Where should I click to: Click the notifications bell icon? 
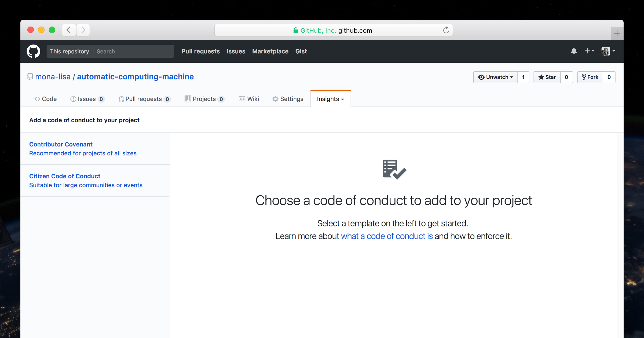tap(574, 51)
